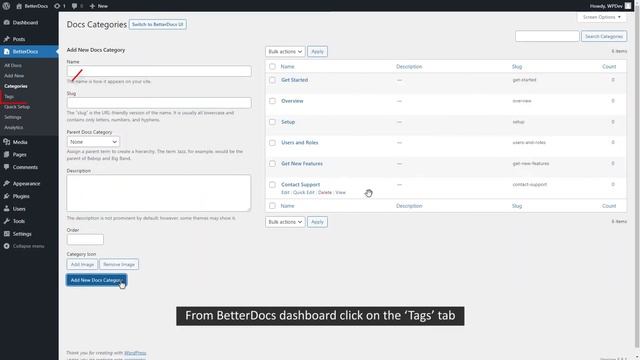Open BetterDocs Settings submenu item
This screenshot has width=640, height=360.
[13, 117]
